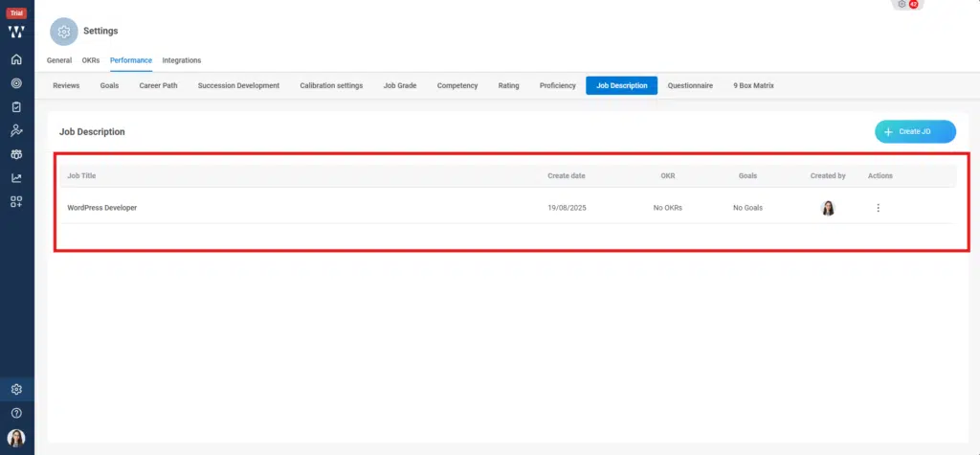Open the Goals sub-tab
Screen dimensions: 980x455
coord(109,86)
